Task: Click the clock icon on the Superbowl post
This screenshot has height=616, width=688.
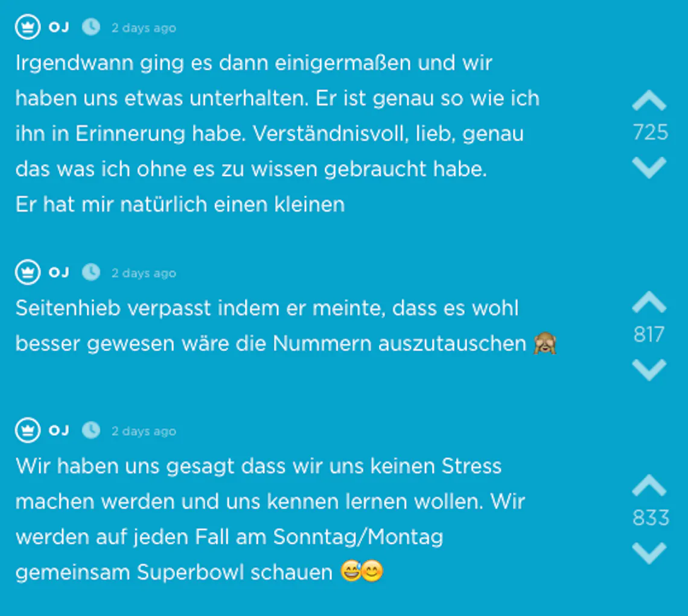Action: 91,430
